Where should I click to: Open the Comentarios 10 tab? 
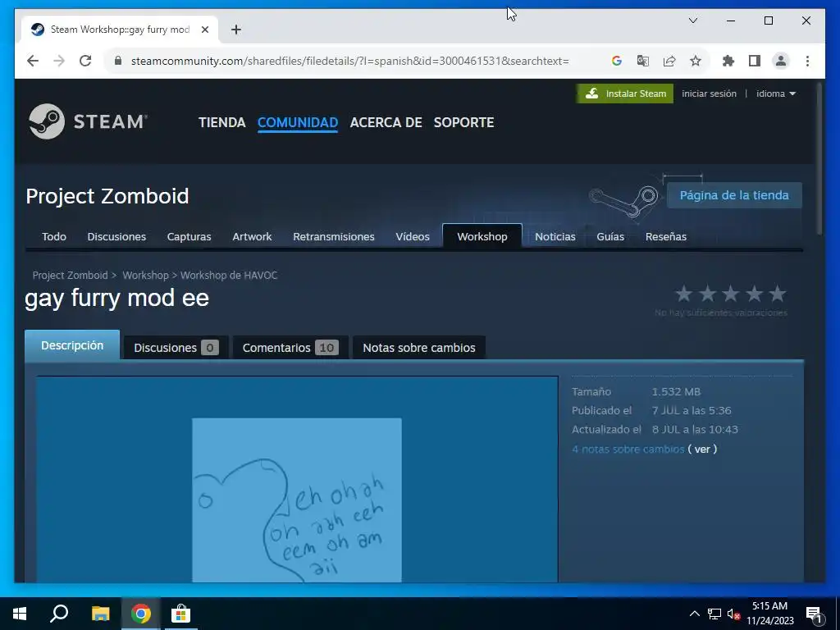(x=290, y=348)
